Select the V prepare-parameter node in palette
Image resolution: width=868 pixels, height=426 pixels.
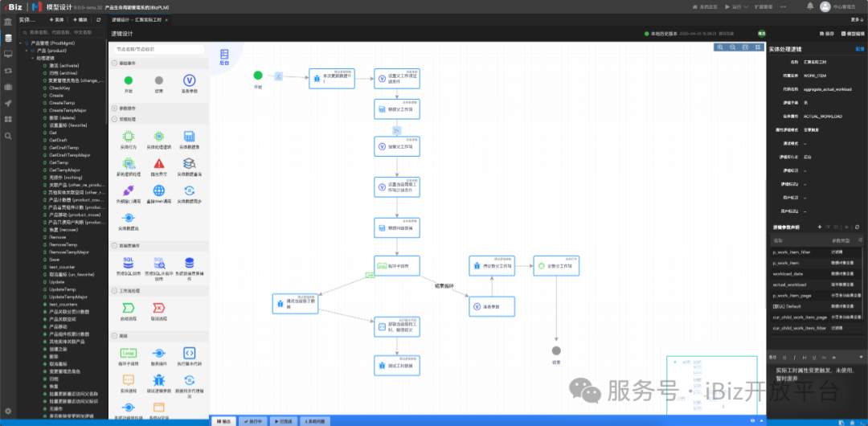tap(190, 80)
